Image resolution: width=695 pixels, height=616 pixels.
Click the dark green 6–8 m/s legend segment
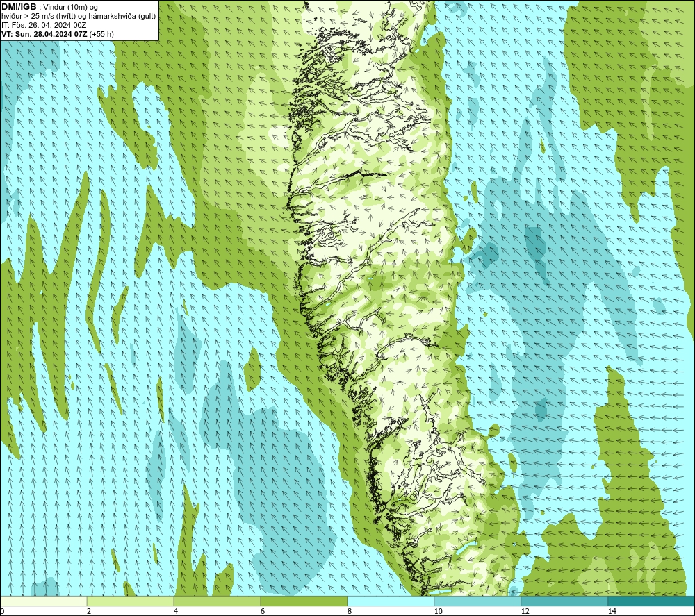click(x=304, y=601)
